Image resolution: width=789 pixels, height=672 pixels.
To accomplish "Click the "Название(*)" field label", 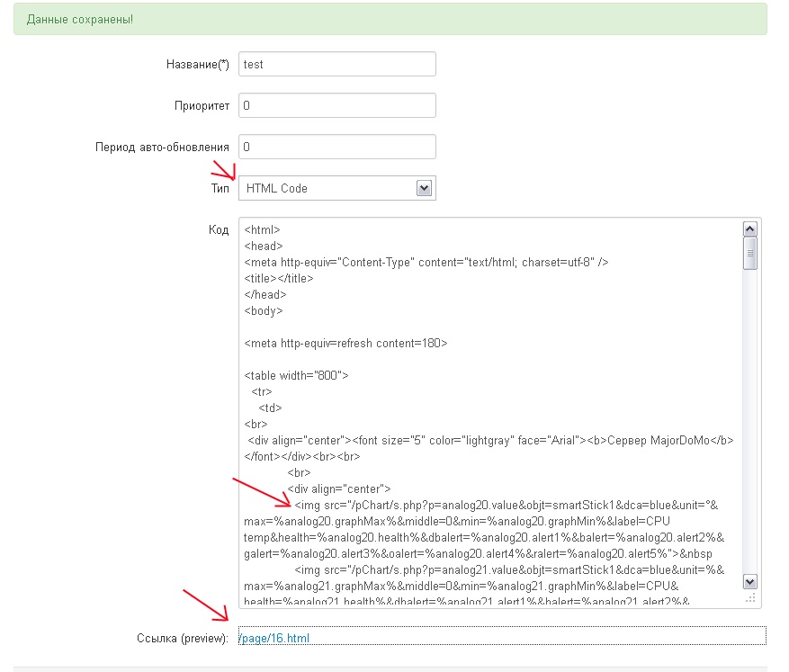I will 198,65.
